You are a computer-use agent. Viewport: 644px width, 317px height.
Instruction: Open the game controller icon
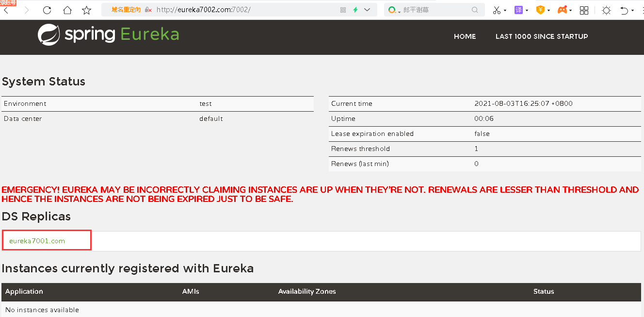[x=562, y=10]
